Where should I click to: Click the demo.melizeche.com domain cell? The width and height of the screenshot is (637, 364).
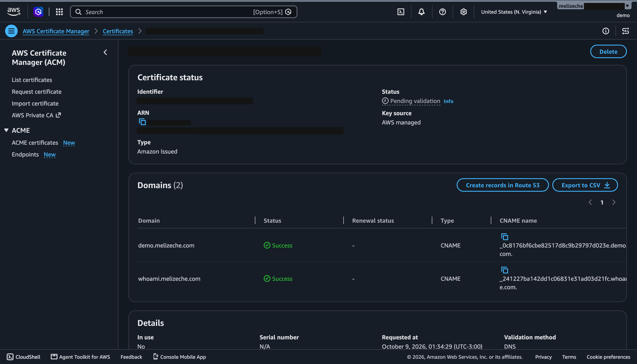[166, 245]
